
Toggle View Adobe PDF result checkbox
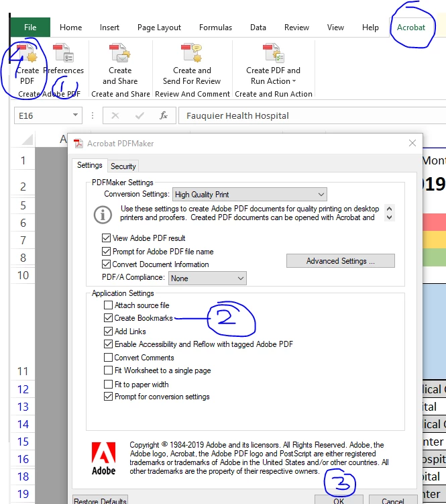pyautogui.click(x=106, y=238)
